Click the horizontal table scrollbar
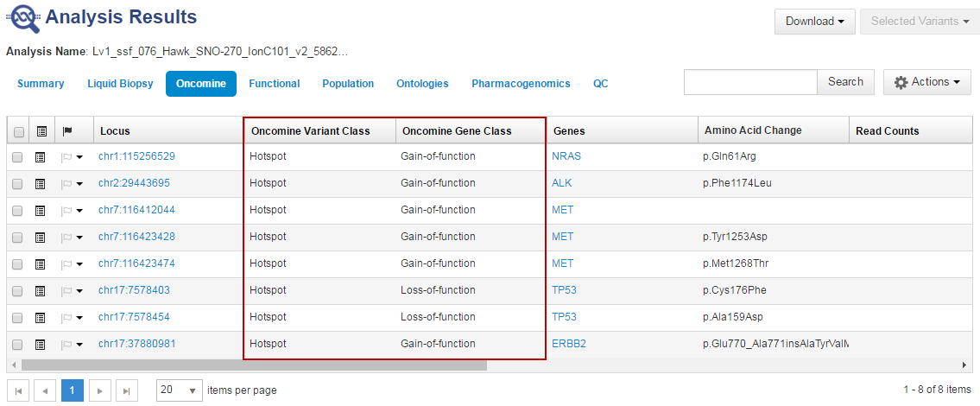Image resolution: width=980 pixels, height=406 pixels. tap(259, 365)
